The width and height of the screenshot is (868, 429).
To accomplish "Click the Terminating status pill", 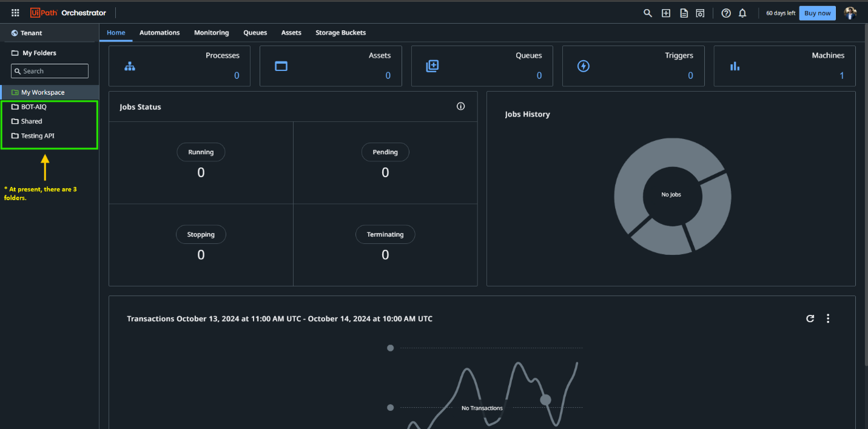I will point(385,235).
